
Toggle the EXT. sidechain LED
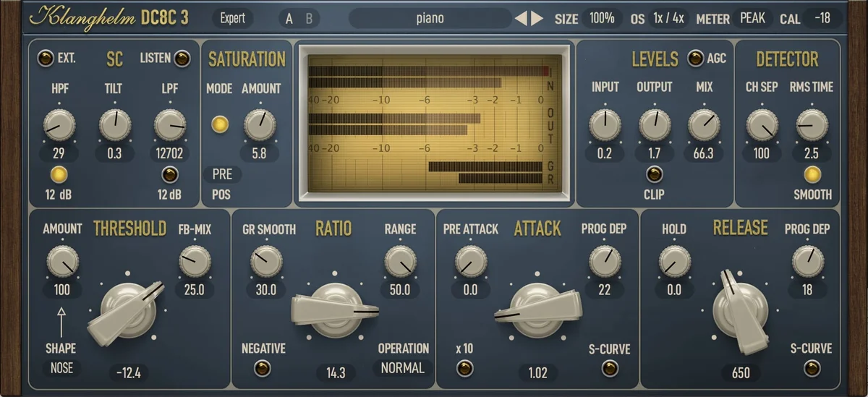pyautogui.click(x=46, y=59)
